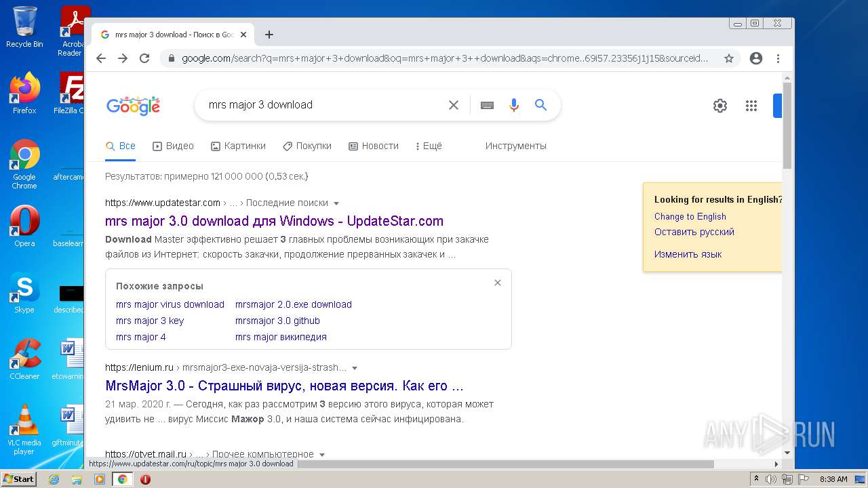The width and height of the screenshot is (868, 488).
Task: Click the Chrome address bar URL
Action: (445, 58)
